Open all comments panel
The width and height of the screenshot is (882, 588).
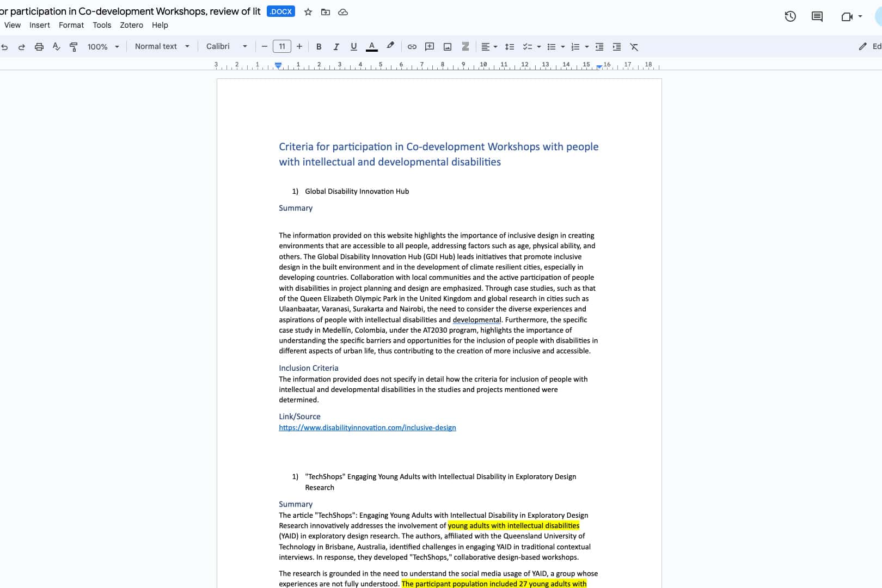(x=817, y=16)
